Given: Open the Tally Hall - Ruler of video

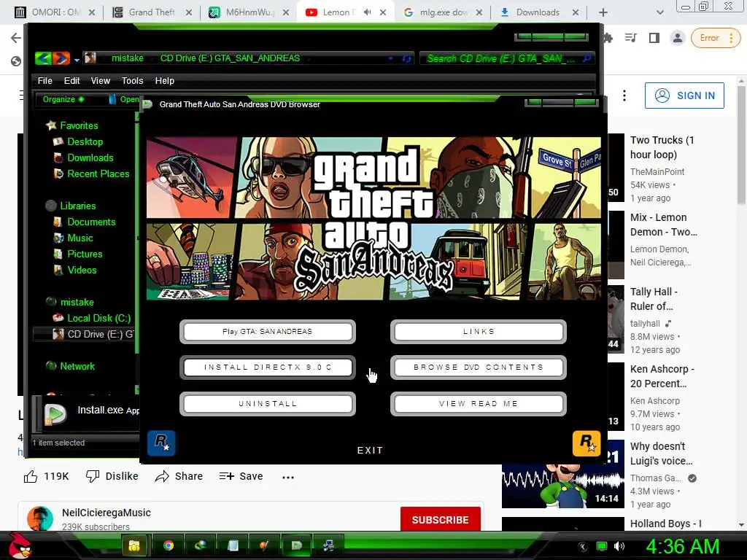Looking at the screenshot, I should [x=653, y=298].
